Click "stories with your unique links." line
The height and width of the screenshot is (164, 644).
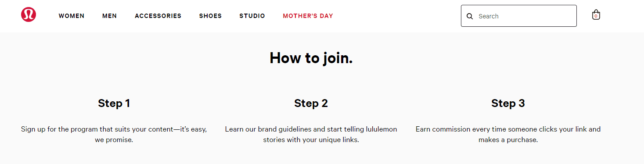click(x=311, y=140)
